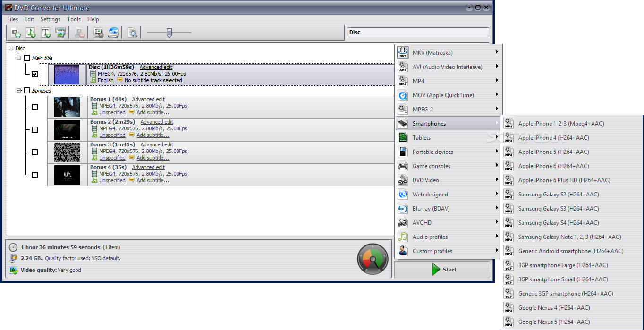The height and width of the screenshot is (330, 644).
Task: Collapse the Disc root tree node
Action: [x=11, y=48]
